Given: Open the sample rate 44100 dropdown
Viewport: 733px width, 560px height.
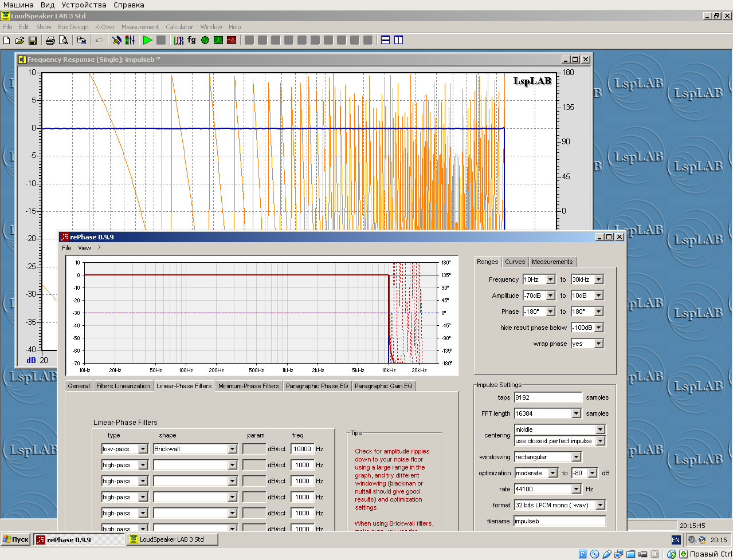Looking at the screenshot, I should click(576, 489).
